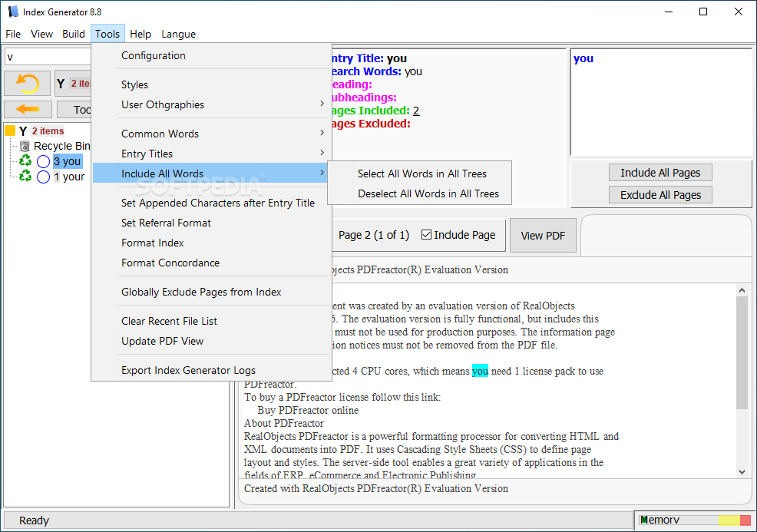Image resolution: width=757 pixels, height=532 pixels.
Task: Toggle the circle next to '3 you'
Action: 44,162
